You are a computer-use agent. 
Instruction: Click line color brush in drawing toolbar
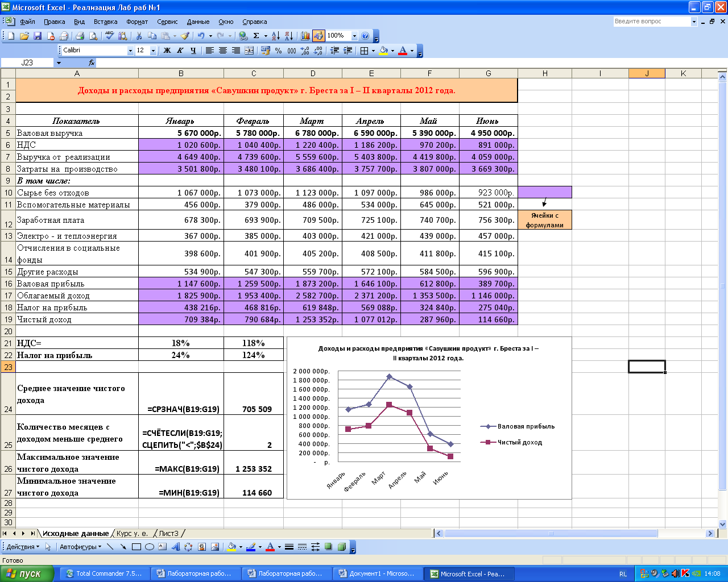(x=251, y=547)
